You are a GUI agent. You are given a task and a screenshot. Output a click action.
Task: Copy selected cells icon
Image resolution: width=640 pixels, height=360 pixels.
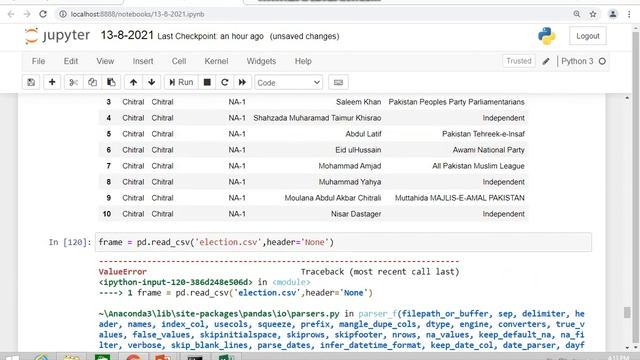(92, 82)
